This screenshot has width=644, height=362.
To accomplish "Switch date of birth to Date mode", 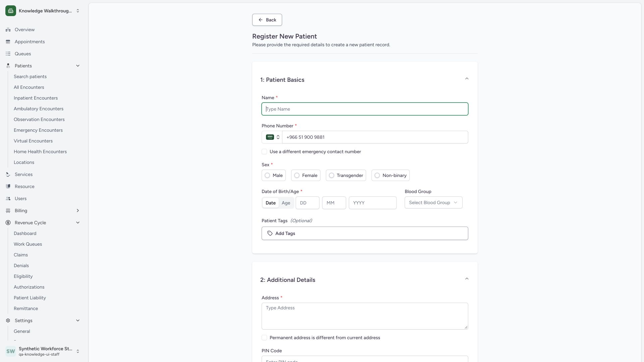I will tap(271, 203).
